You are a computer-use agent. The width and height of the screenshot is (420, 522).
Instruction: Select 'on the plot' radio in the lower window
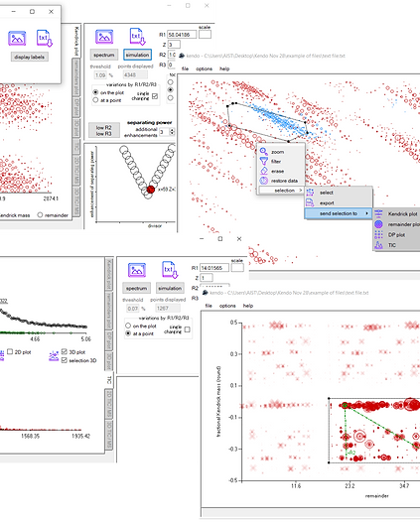(128, 326)
